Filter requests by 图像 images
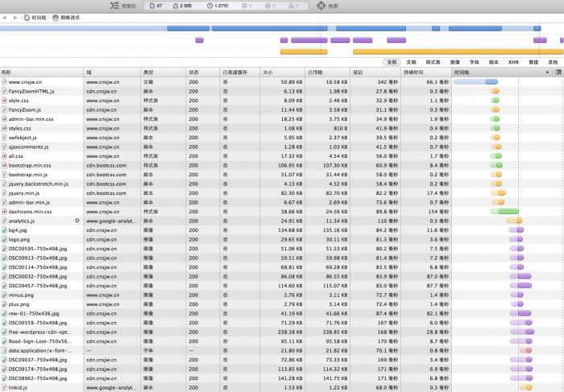Viewport: 564px width, 392px height. [455, 62]
